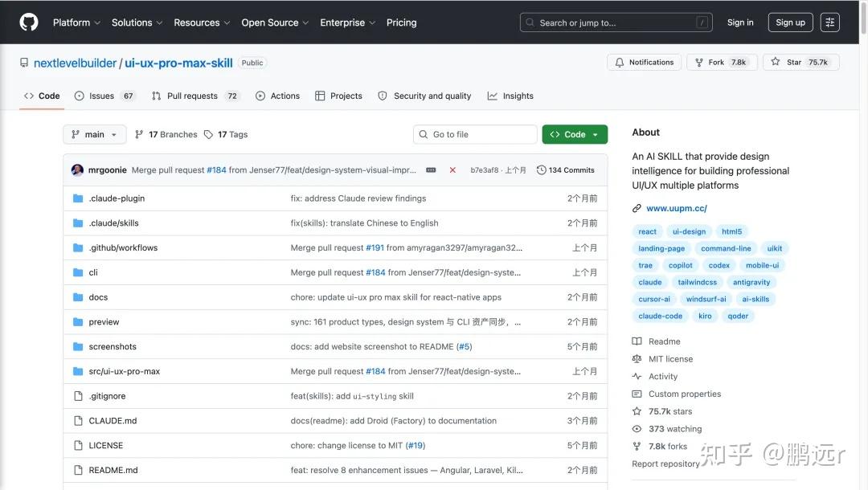Open the Insights tab
This screenshot has width=868, height=490.
(510, 96)
